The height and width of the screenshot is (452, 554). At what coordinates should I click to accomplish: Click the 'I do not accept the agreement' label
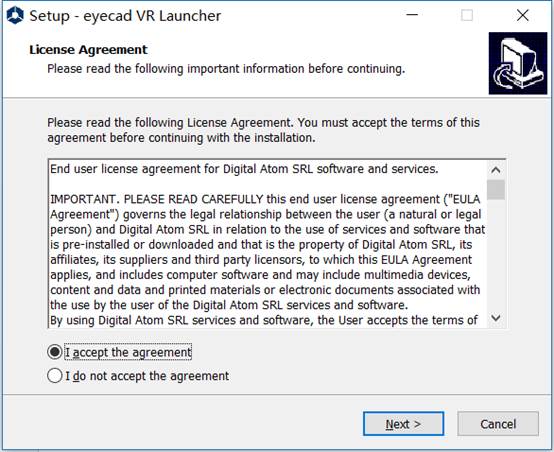(147, 376)
